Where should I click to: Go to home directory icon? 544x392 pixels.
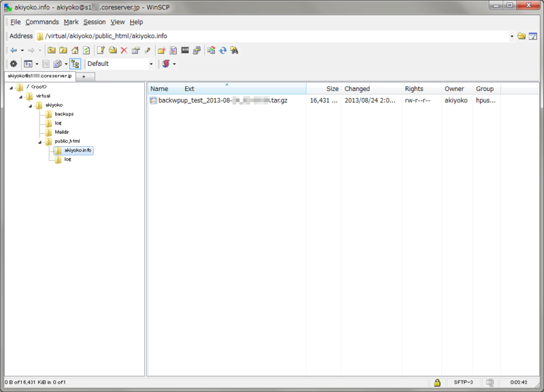tap(75, 50)
